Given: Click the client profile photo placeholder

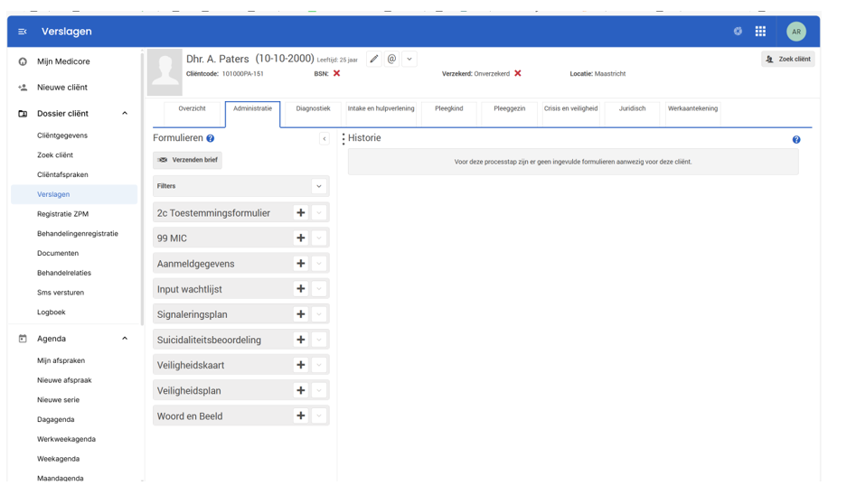Looking at the screenshot, I should 165,72.
